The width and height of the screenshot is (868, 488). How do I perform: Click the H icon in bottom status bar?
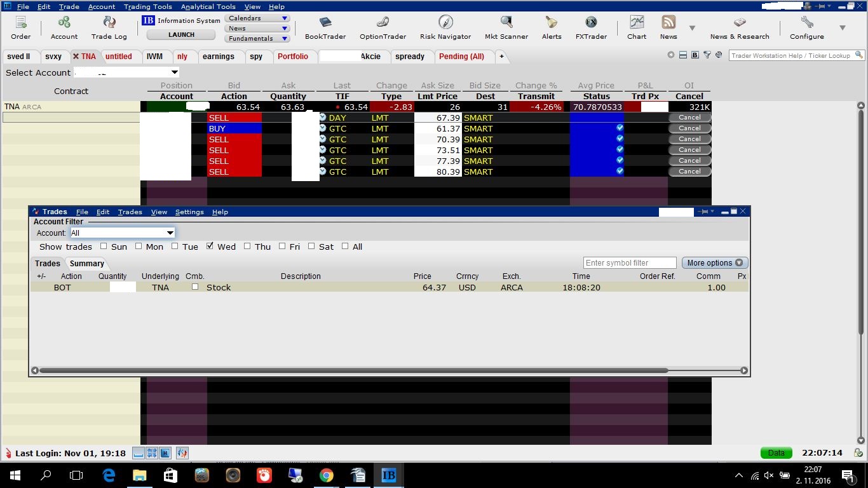pyautogui.click(x=165, y=453)
